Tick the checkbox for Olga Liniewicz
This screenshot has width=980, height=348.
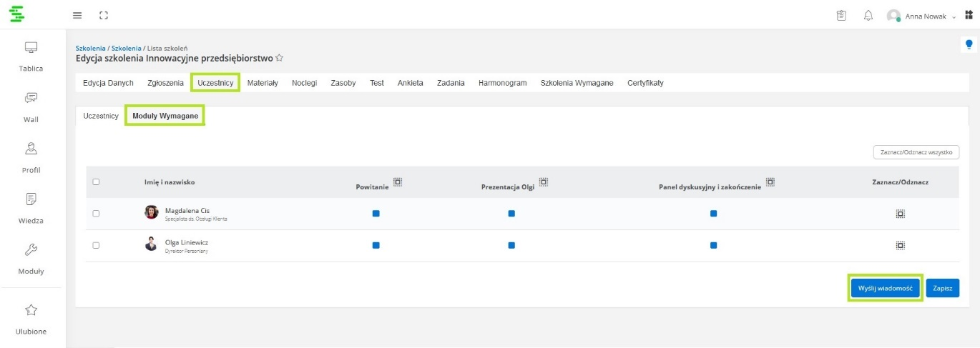tap(96, 245)
